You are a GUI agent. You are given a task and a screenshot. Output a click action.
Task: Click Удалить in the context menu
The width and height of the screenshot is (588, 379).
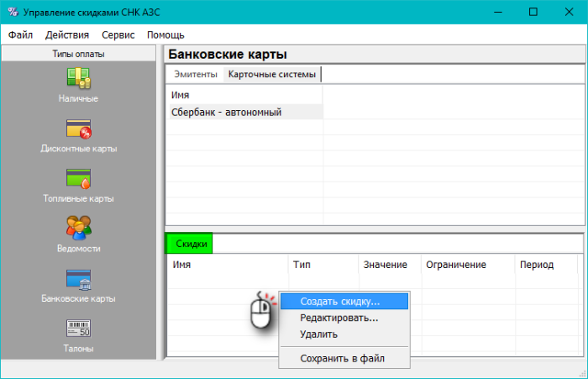[x=318, y=334]
